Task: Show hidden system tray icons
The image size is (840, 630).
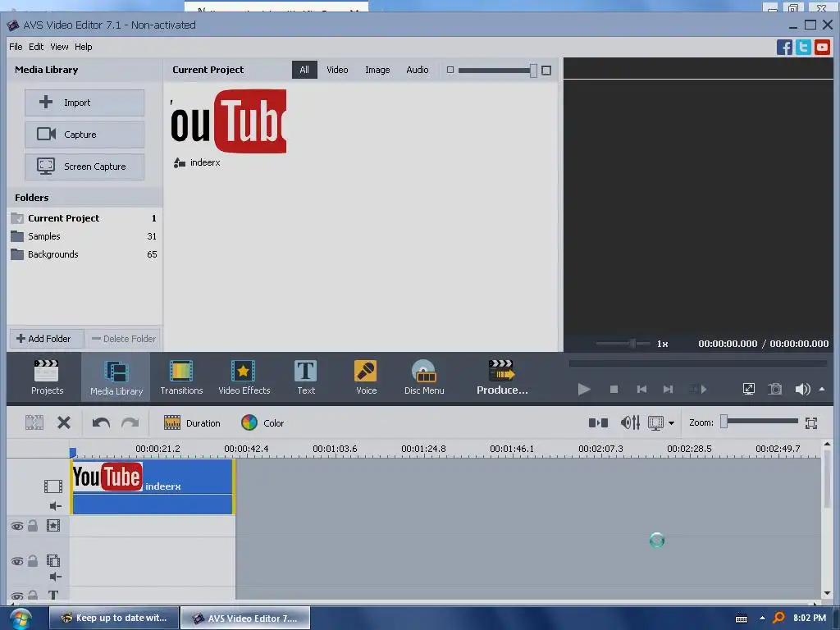Action: pyautogui.click(x=762, y=619)
